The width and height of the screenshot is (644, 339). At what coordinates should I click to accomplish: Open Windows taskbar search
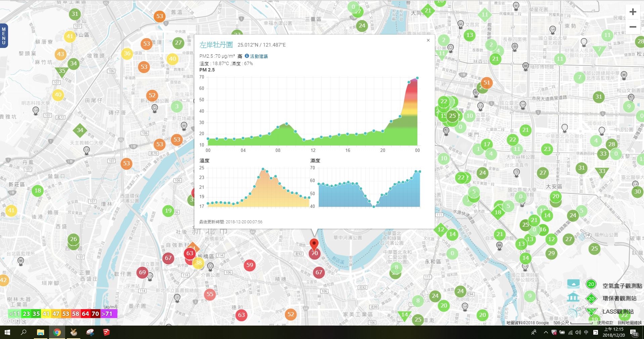[24, 332]
